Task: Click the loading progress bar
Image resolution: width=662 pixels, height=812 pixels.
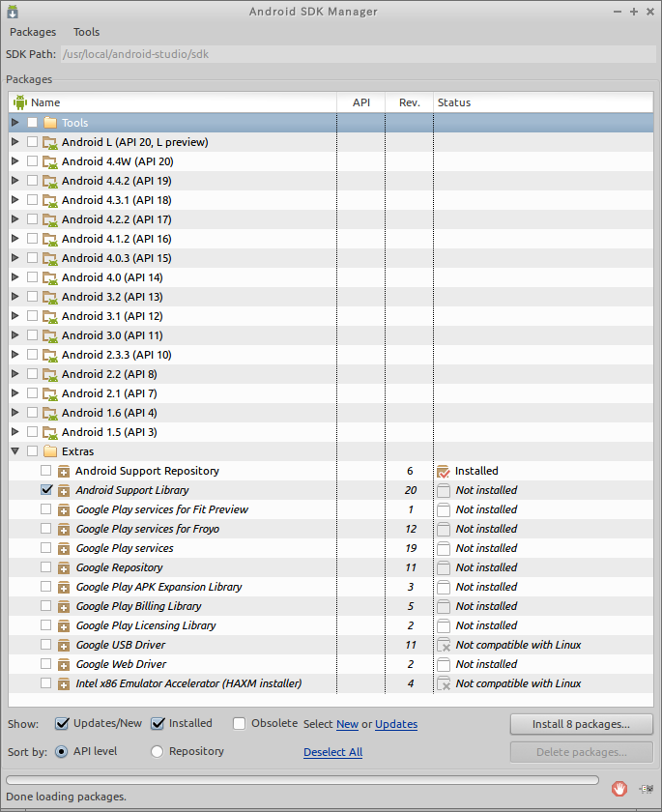Action: 302,780
